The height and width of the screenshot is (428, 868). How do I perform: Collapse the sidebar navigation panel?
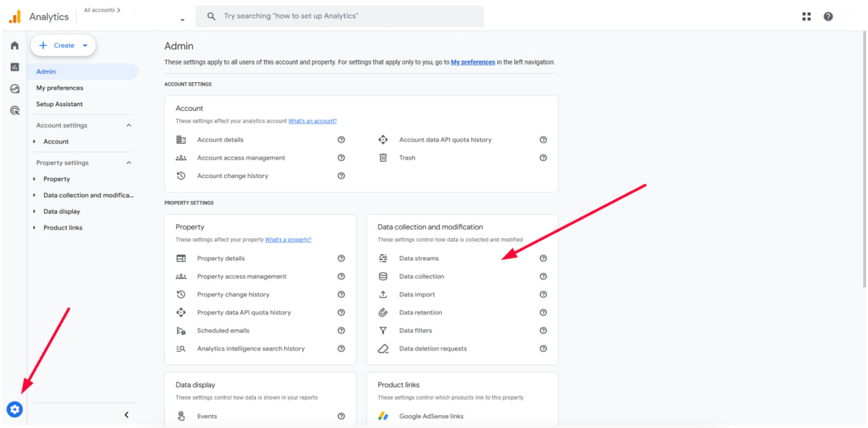[x=126, y=414]
